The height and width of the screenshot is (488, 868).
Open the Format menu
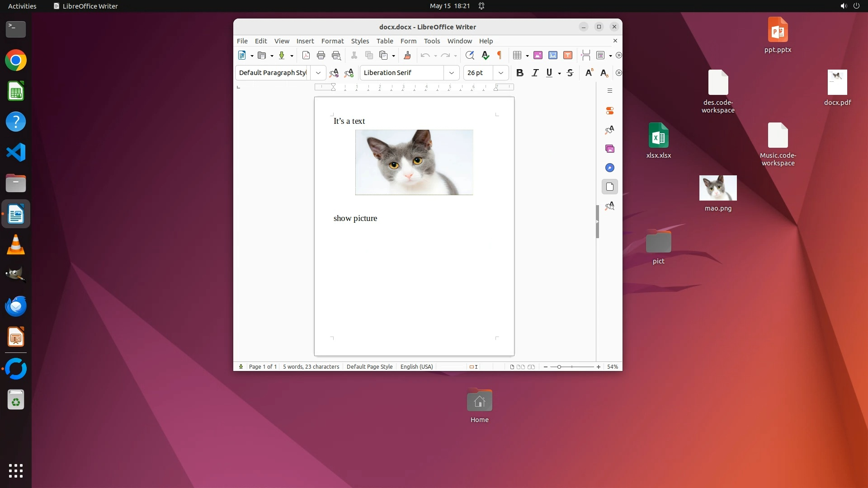pos(332,41)
